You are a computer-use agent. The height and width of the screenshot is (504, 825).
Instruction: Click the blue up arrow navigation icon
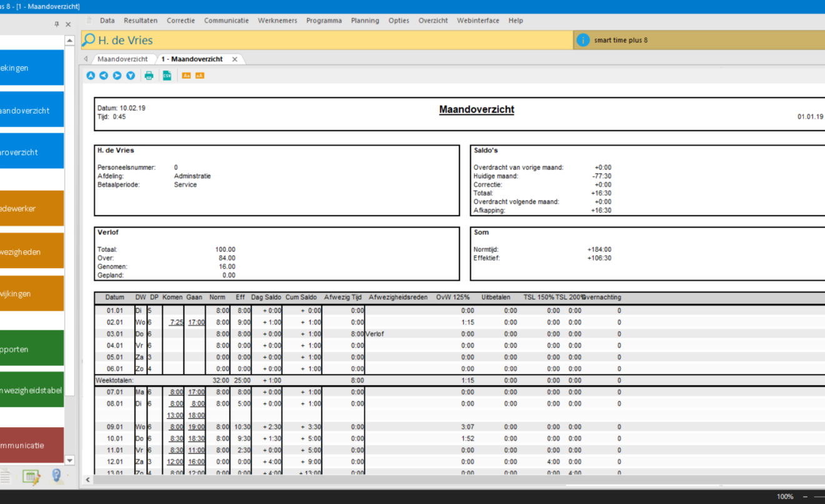(91, 76)
